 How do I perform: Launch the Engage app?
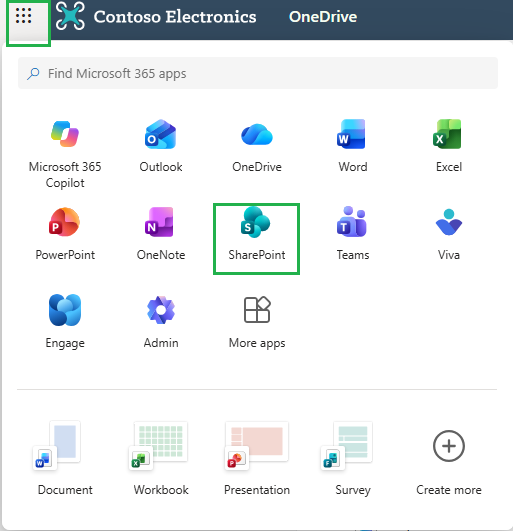[65, 322]
